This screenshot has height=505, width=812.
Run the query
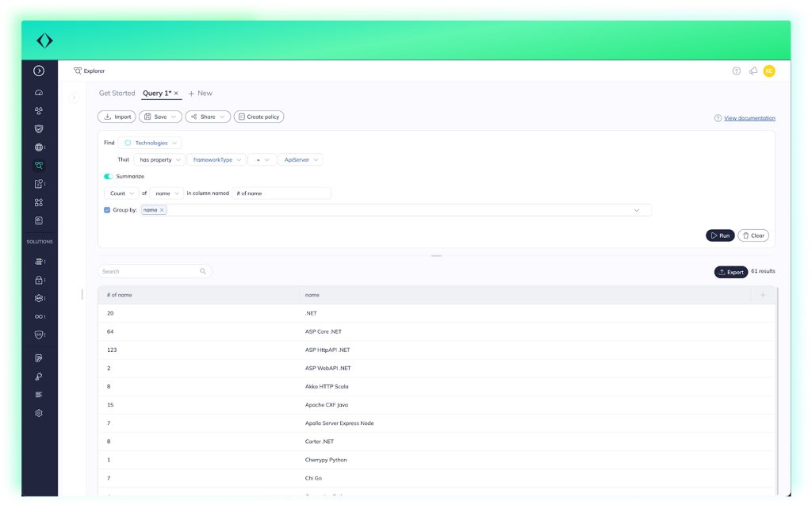tap(719, 235)
